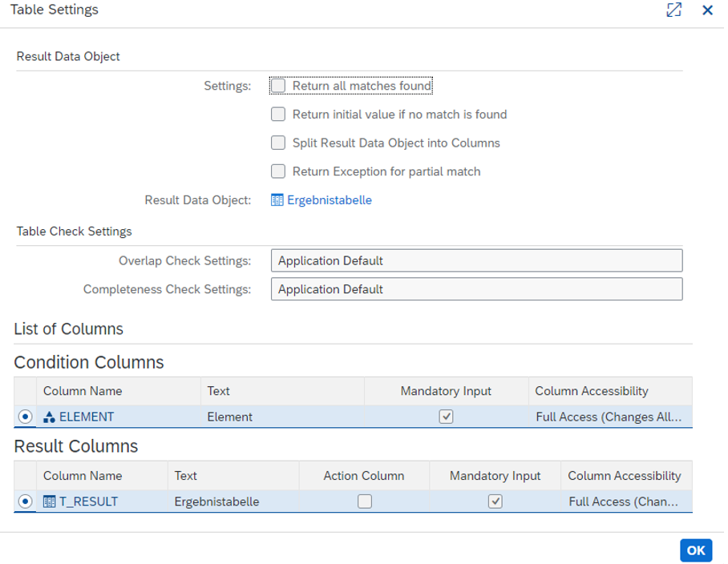Toggle Return initial value if no match
Screen dimensions: 728x564
[278, 115]
